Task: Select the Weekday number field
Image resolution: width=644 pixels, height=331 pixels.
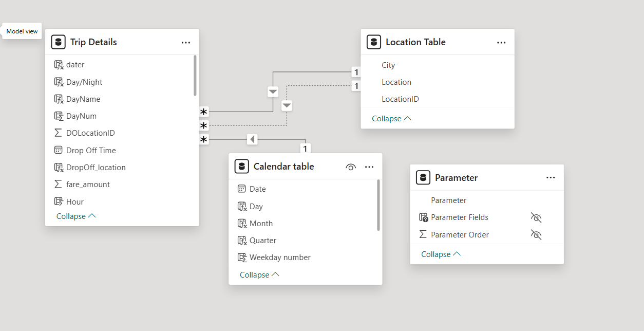Action: pos(280,258)
